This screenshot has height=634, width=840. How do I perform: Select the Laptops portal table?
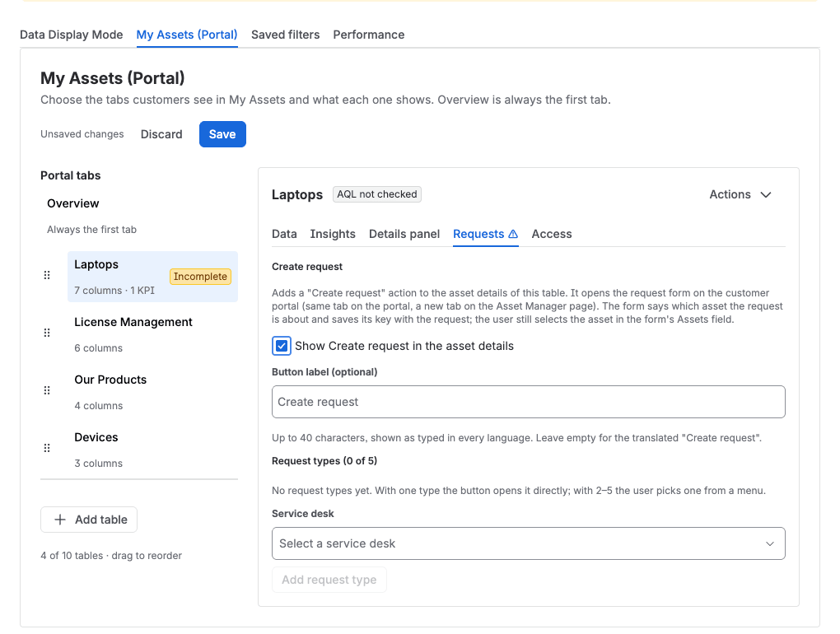(x=152, y=277)
